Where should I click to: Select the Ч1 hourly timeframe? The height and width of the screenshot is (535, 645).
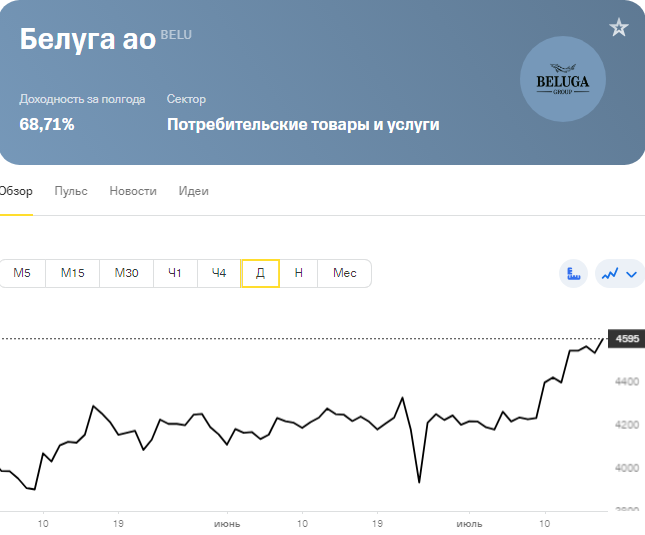tap(175, 273)
